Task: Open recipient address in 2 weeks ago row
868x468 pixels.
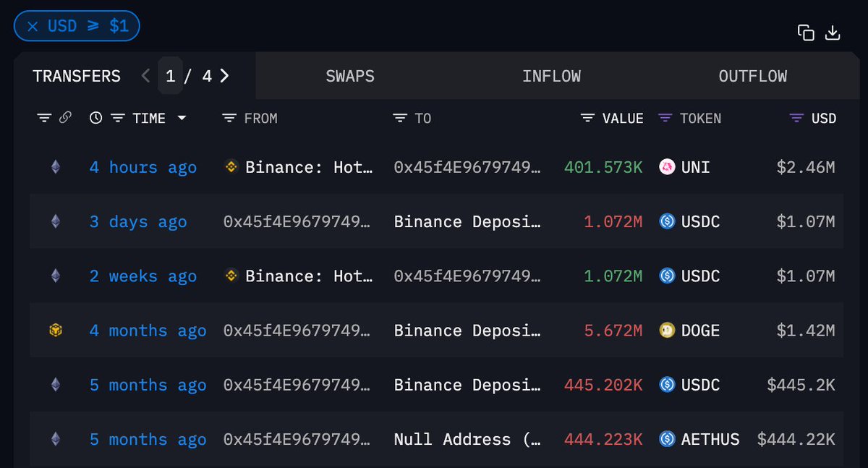Action: coord(467,276)
